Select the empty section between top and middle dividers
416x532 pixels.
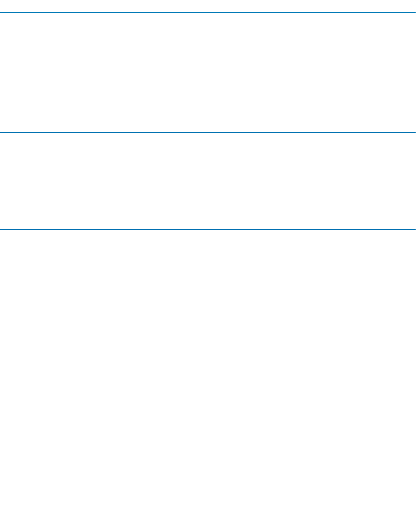(x=208, y=72)
